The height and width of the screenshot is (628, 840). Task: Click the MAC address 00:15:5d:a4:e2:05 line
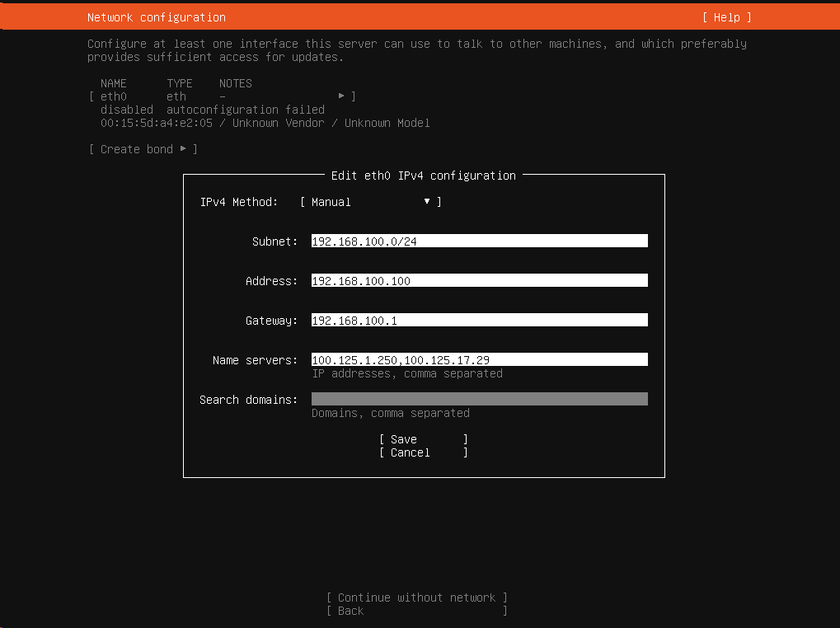coord(265,123)
